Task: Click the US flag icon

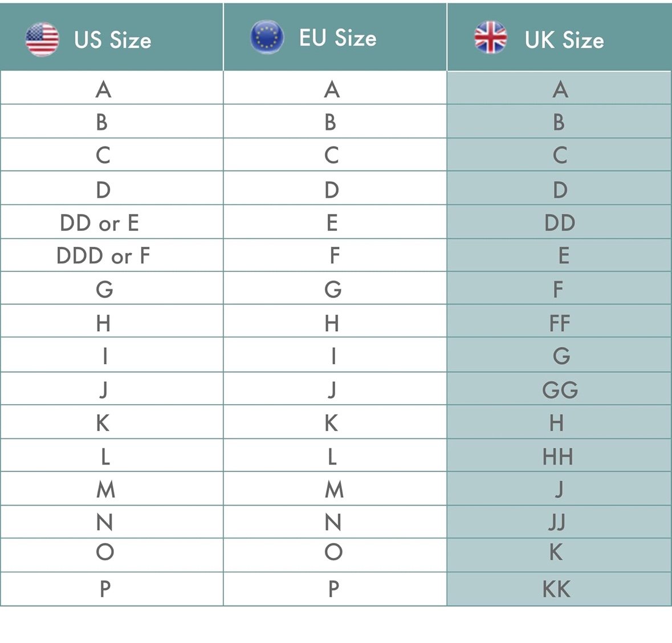Action: point(42,39)
